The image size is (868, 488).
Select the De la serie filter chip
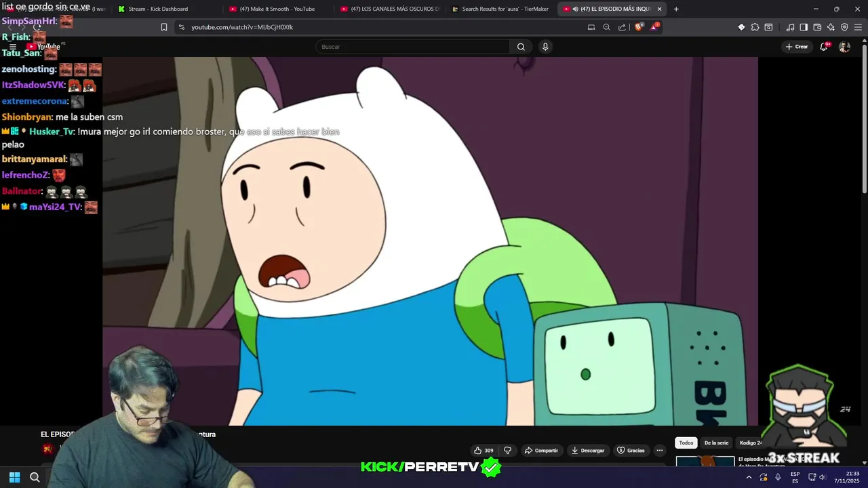716,443
